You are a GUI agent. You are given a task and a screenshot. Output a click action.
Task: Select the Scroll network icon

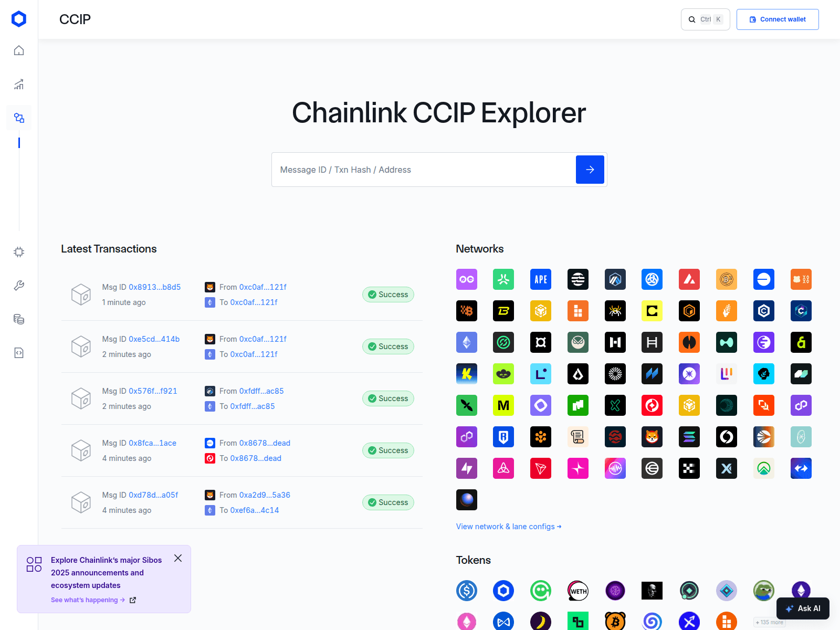pyautogui.click(x=578, y=437)
